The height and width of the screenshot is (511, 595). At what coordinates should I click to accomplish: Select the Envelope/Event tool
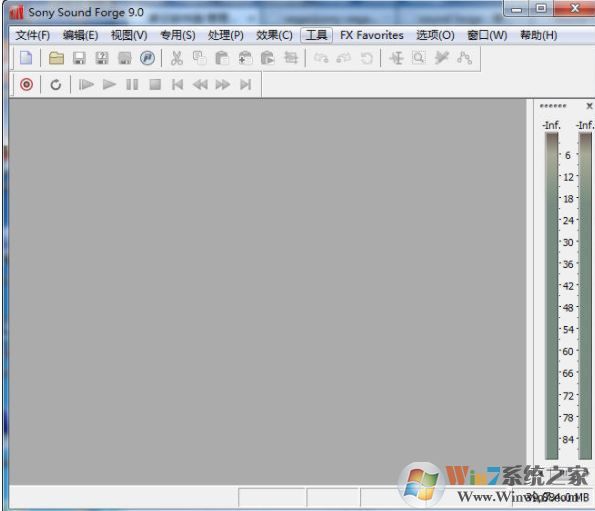tap(464, 58)
